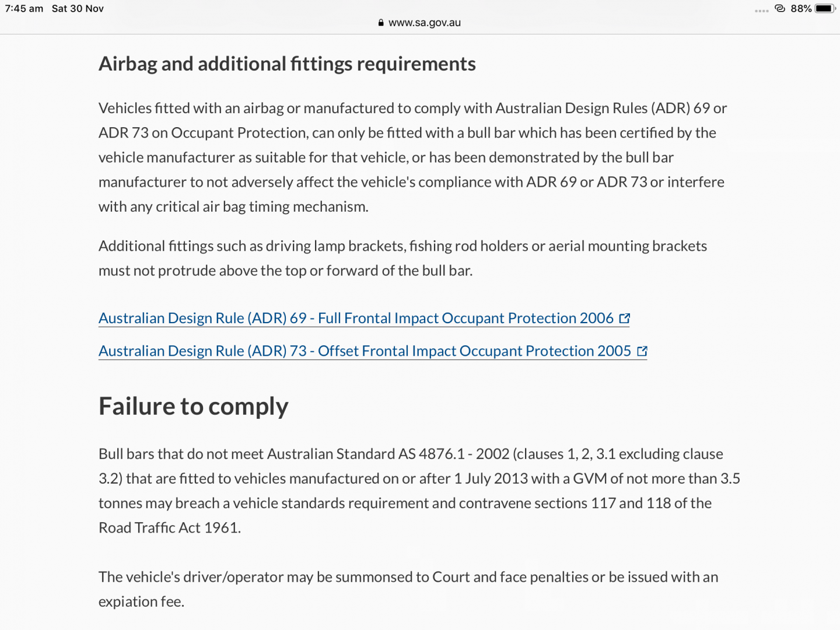Click 'Airbag and additional fittings requirements' heading
The width and height of the screenshot is (840, 630).
coord(287,64)
